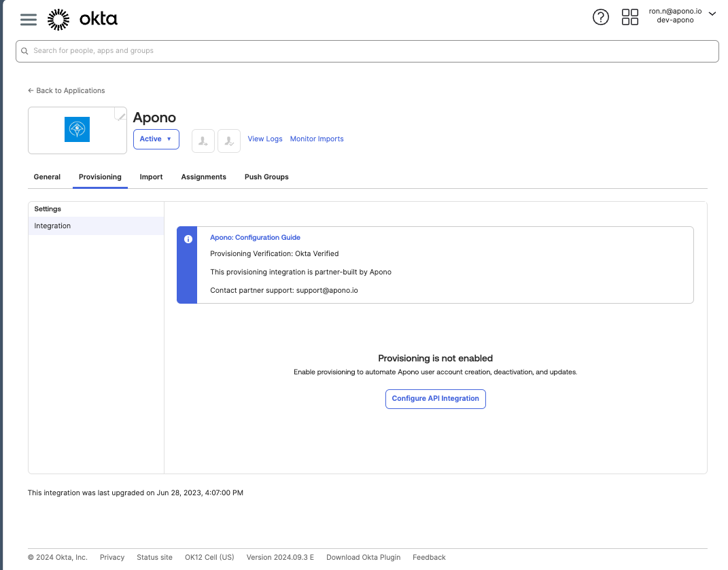Click the assign user icon button
Image resolution: width=728 pixels, height=570 pixels.
203,141
